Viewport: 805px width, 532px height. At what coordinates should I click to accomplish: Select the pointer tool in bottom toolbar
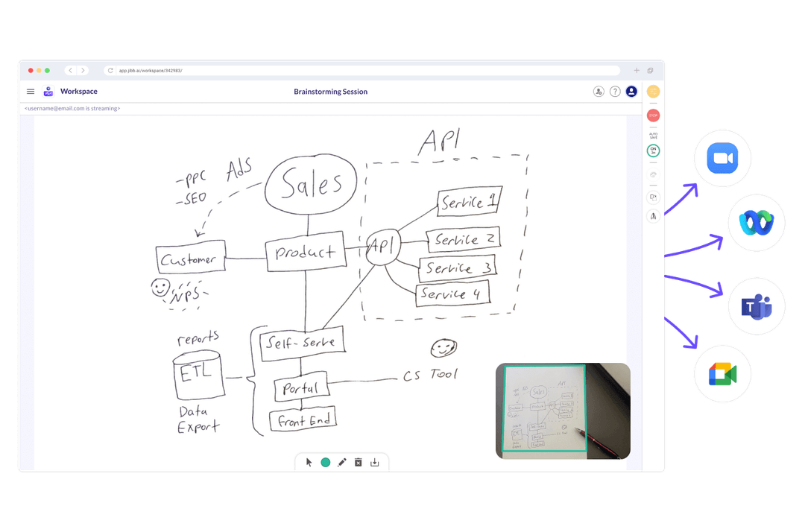[309, 462]
